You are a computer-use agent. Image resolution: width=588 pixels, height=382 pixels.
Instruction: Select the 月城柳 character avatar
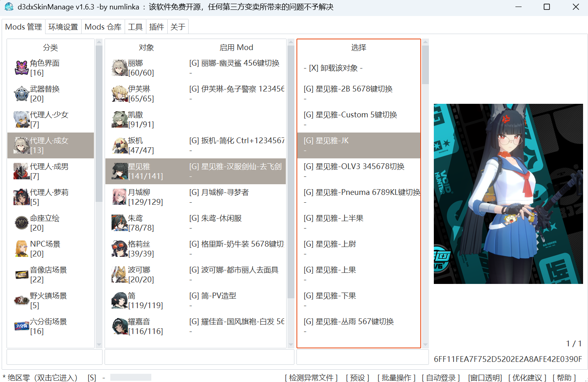click(x=120, y=197)
